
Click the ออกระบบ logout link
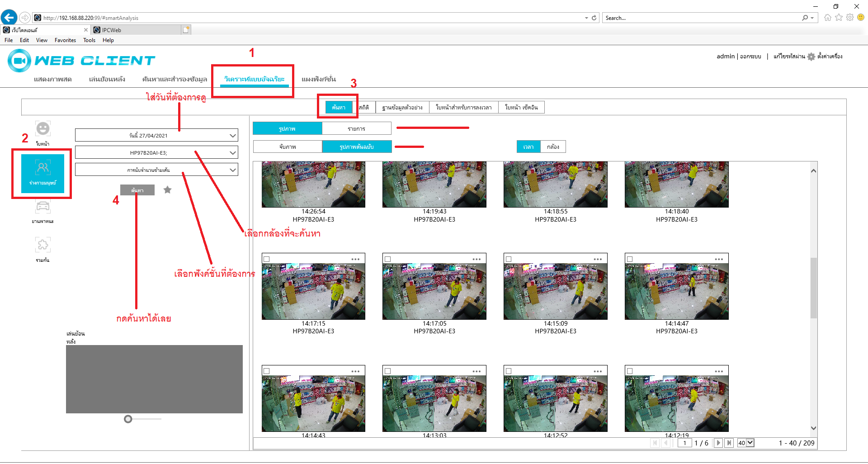pos(750,57)
